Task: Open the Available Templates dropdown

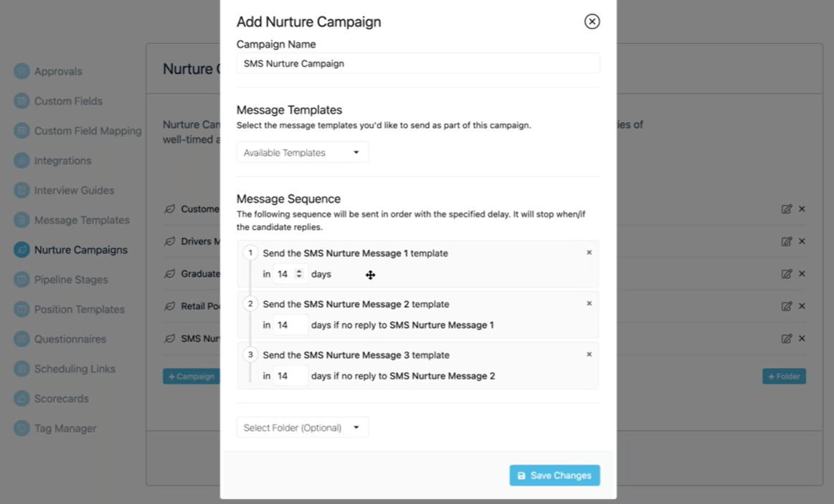Action: [302, 153]
